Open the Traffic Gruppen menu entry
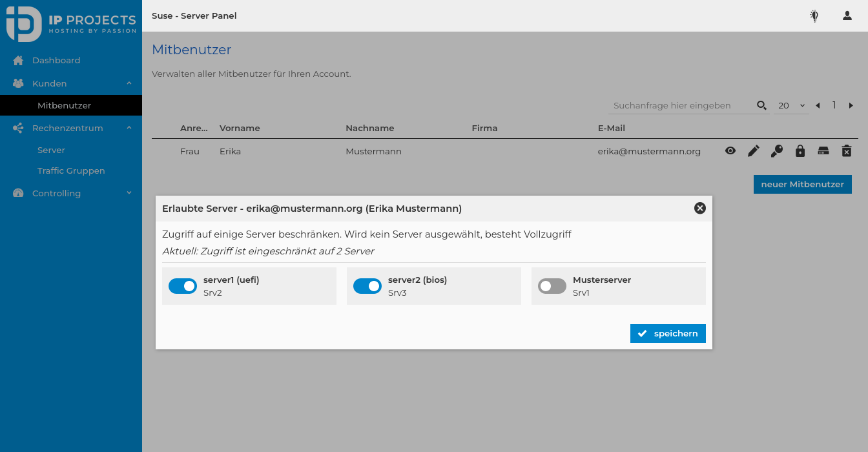The width and height of the screenshot is (868, 452). 71,170
